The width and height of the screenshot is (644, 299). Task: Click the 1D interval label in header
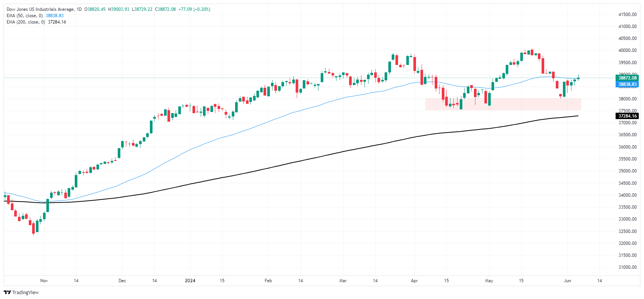click(79, 9)
